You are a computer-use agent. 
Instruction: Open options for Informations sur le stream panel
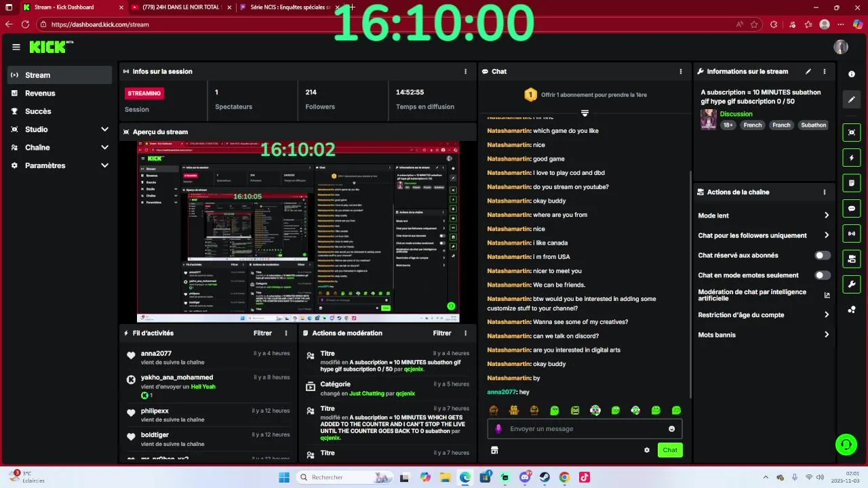coord(825,71)
